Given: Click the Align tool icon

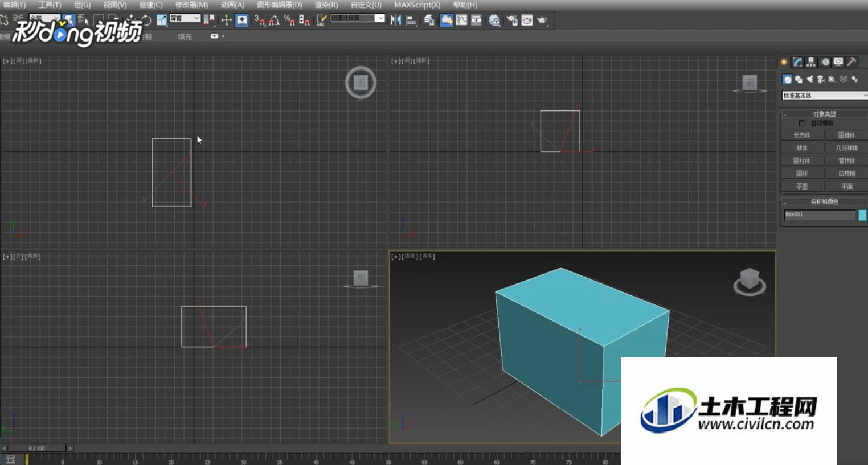Looking at the screenshot, I should click(412, 20).
